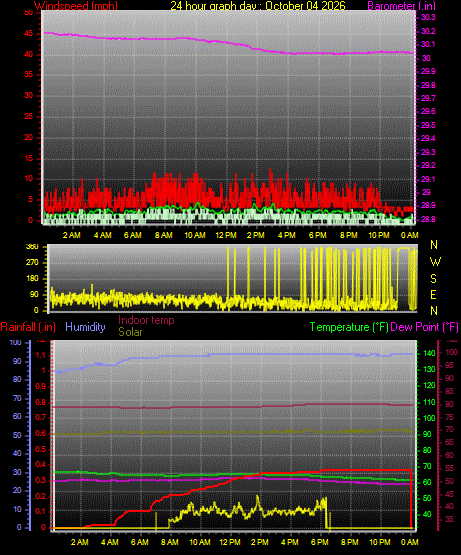Click "4 PM" under the windspeed graph
This screenshot has height=555, width=461.
click(x=287, y=235)
